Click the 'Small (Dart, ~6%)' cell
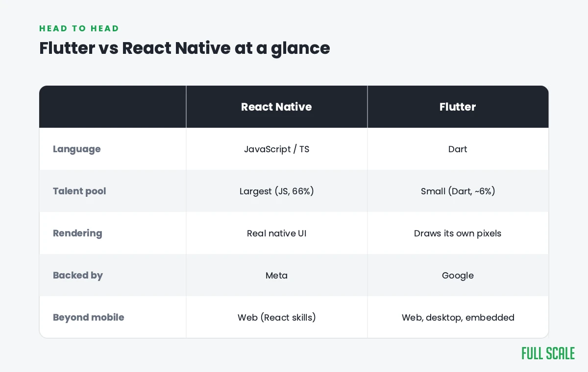The width and height of the screenshot is (588, 372). (x=458, y=191)
